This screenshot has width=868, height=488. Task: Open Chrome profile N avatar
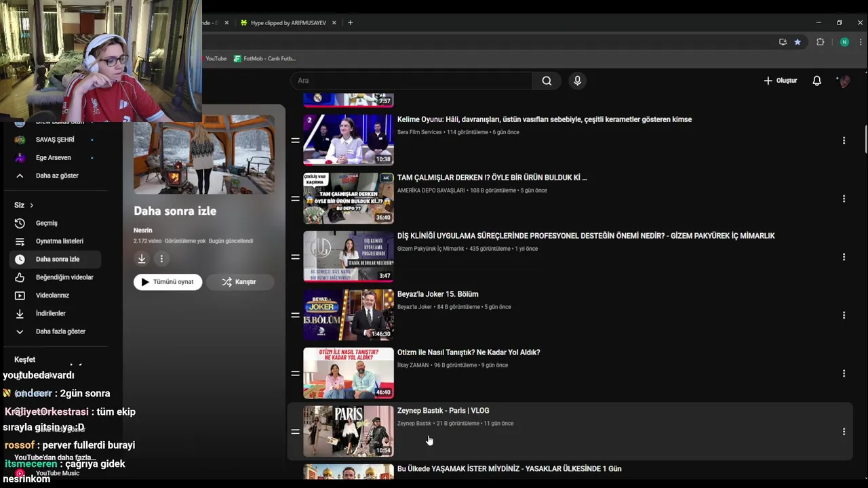click(x=844, y=42)
